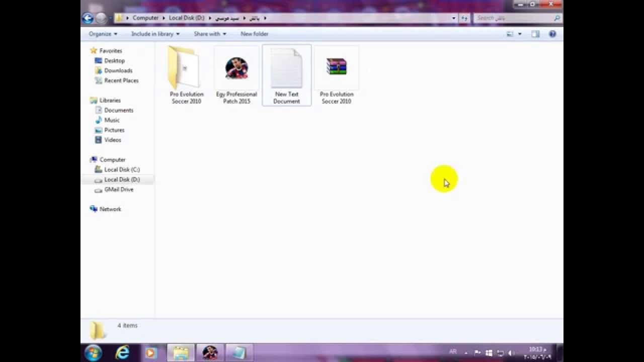Open the view options dropdown arrow
The width and height of the screenshot is (644, 362).
point(520,34)
